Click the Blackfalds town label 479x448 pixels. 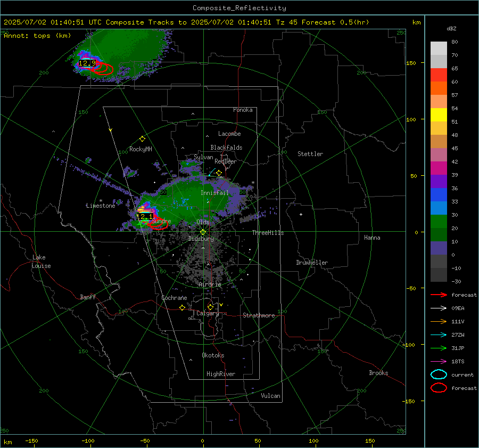coord(226,148)
